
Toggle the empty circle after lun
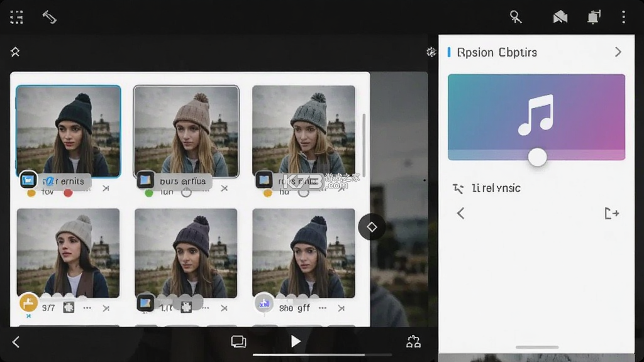tap(186, 192)
